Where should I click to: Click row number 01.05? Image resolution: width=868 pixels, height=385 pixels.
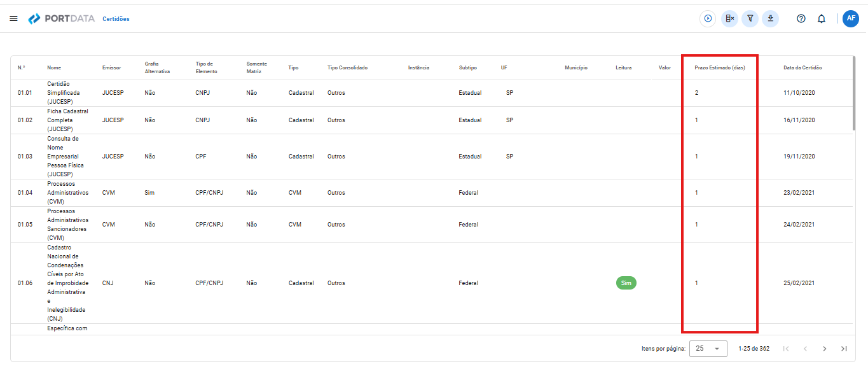(x=25, y=225)
